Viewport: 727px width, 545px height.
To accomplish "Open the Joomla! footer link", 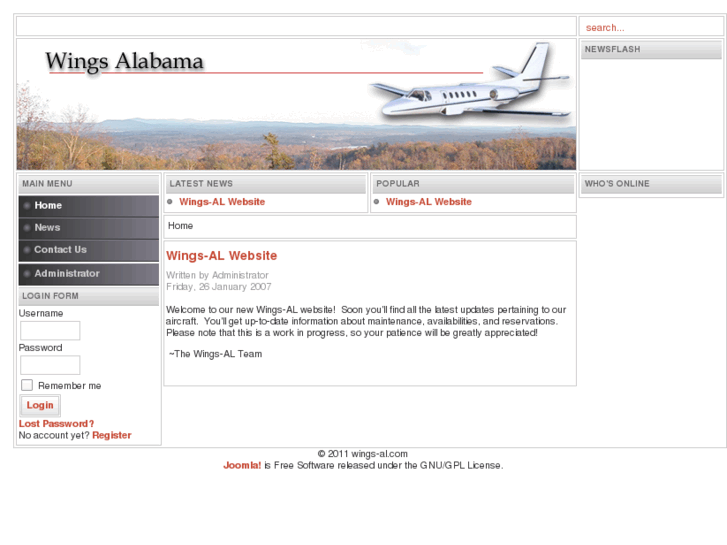I will point(242,465).
